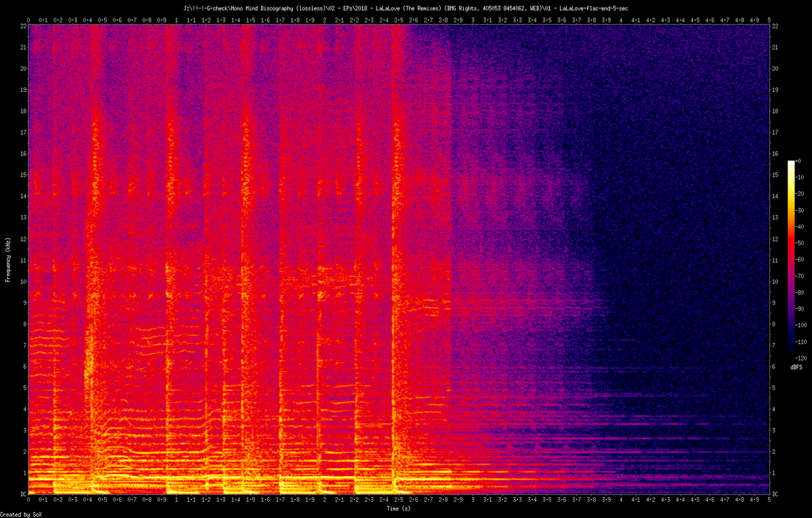This screenshot has width=812, height=518.
Task: Click '4.9' on the bottom time axis
Action: click(754, 500)
